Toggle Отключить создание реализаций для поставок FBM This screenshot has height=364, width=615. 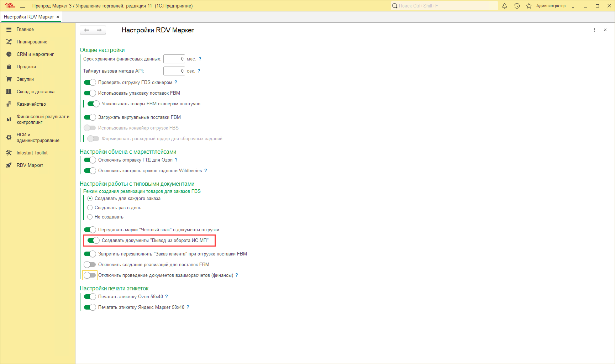tap(90, 264)
